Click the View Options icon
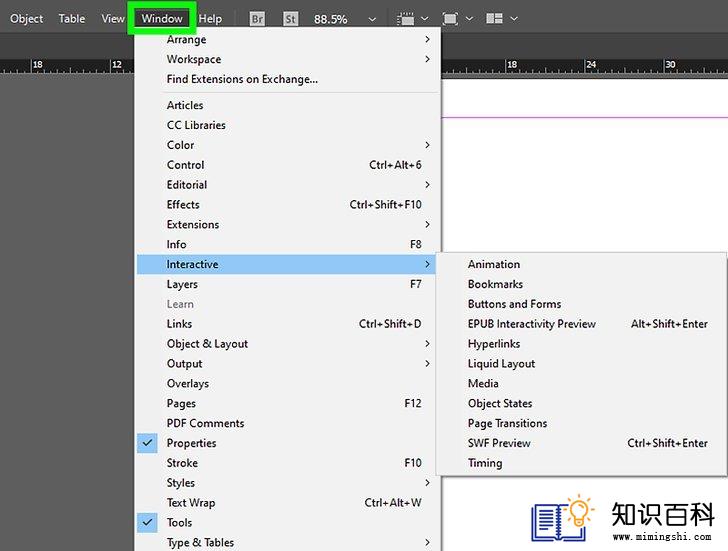This screenshot has height=551, width=728. [405, 19]
